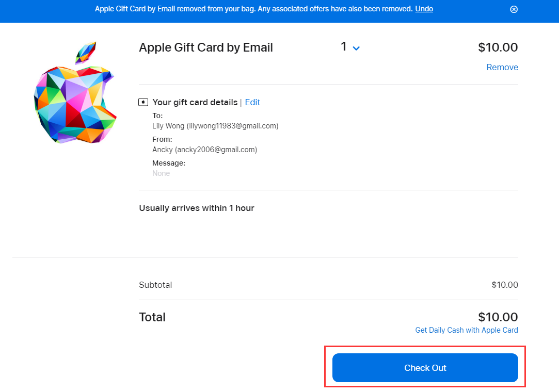Click the small Apple gift card icon
Screen dimensions: 559x392
[x=143, y=102]
